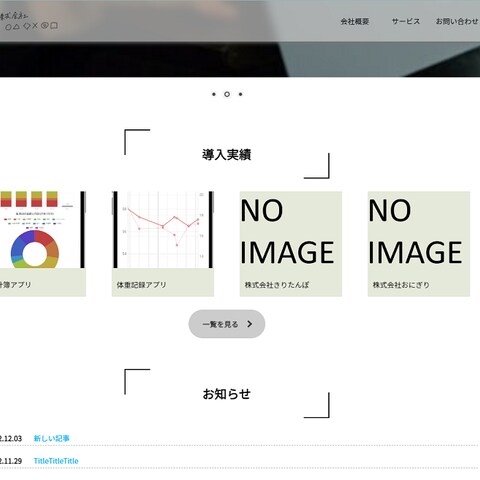Select the third slider dot
This screenshot has width=480, height=480.
click(x=240, y=94)
